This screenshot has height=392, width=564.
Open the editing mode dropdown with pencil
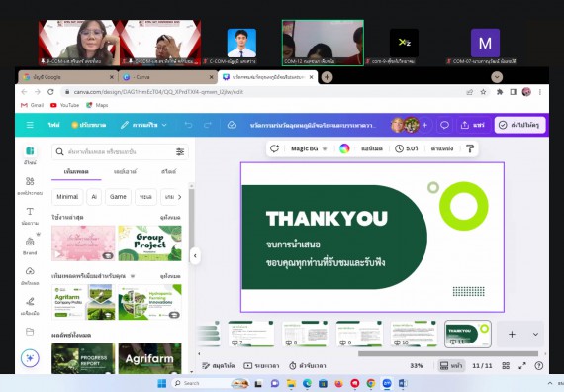pyautogui.click(x=143, y=125)
